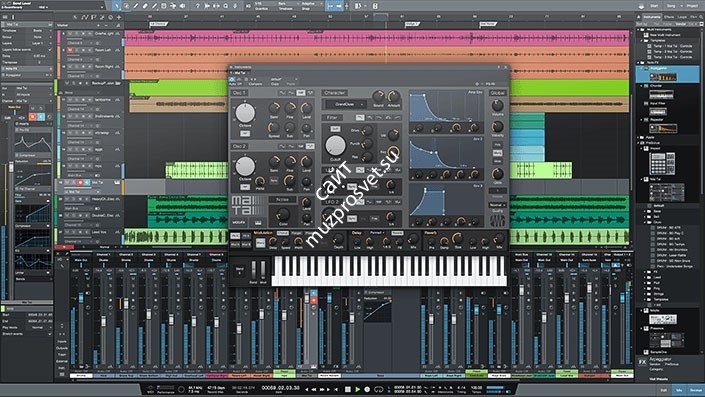Collapse the Arpeggiator folder in browser
Image resolution: width=705 pixels, height=397 pixels.
(x=642, y=68)
